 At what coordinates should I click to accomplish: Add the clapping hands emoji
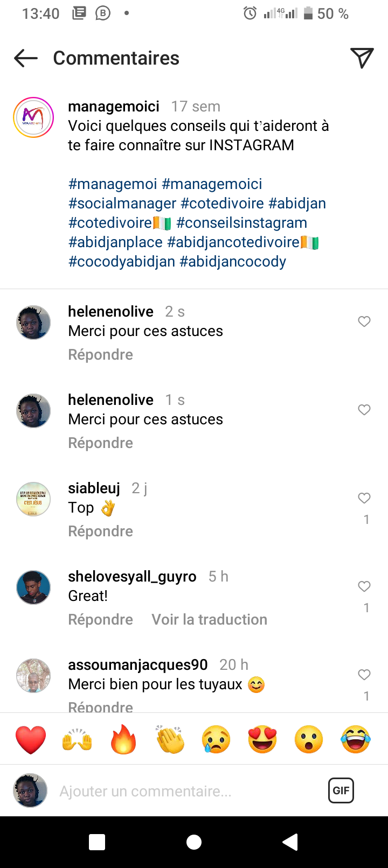[170, 739]
